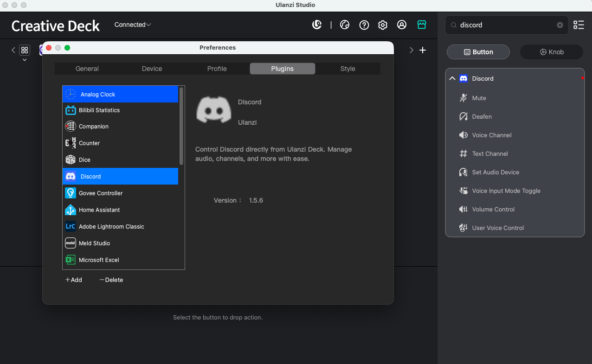The height and width of the screenshot is (364, 592).
Task: Switch to the Style tab in Preferences
Action: click(347, 68)
